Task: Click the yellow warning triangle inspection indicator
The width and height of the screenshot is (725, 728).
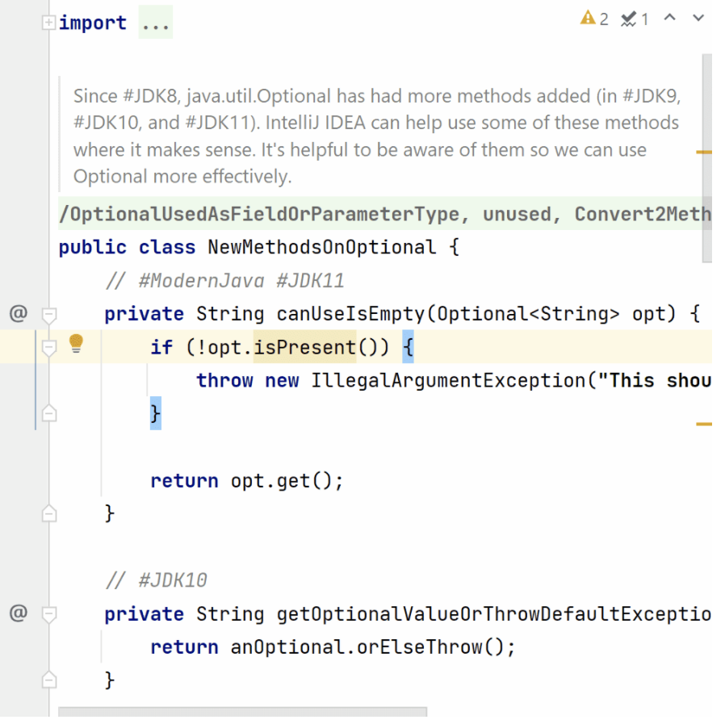Action: click(x=587, y=18)
